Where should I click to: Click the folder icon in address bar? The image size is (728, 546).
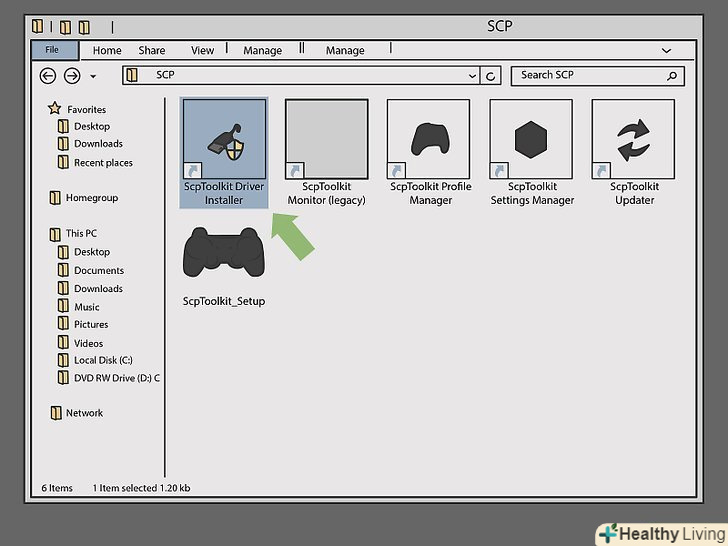132,75
